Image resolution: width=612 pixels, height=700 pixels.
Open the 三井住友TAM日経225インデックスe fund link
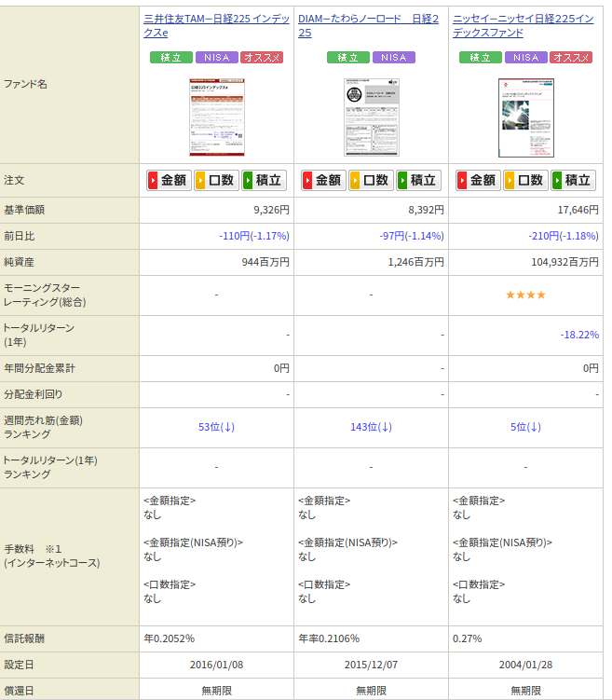pyautogui.click(x=216, y=20)
